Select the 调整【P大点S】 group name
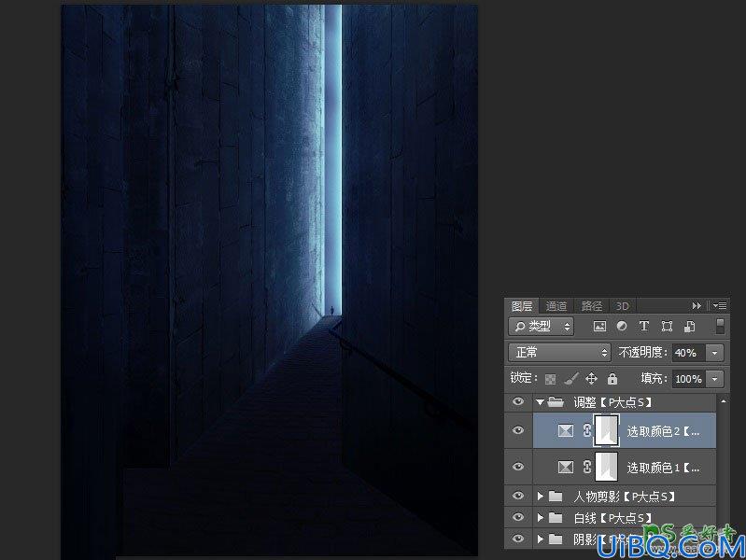The image size is (746, 560). point(612,402)
